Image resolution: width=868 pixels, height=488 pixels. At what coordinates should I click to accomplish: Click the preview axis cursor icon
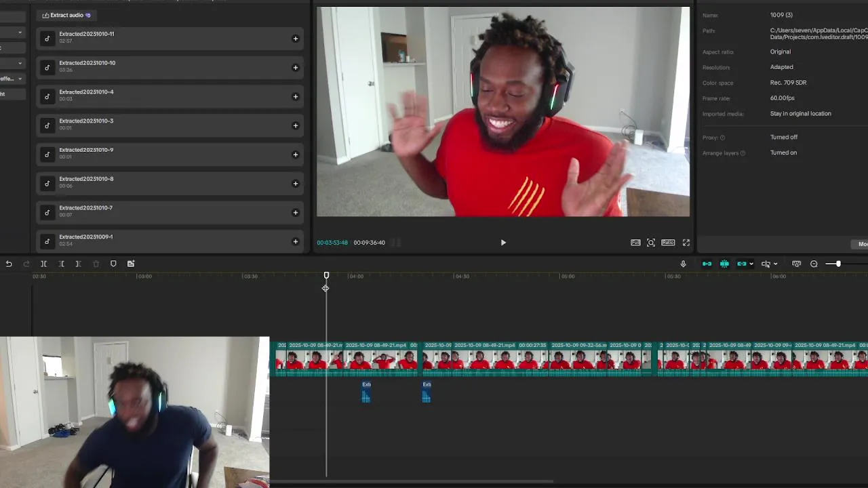coord(766,264)
